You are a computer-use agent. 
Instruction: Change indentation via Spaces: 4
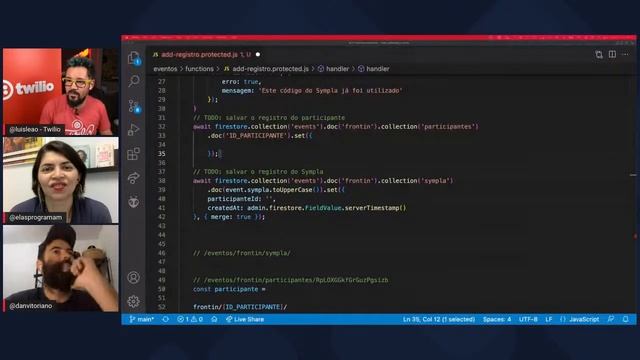click(497, 319)
